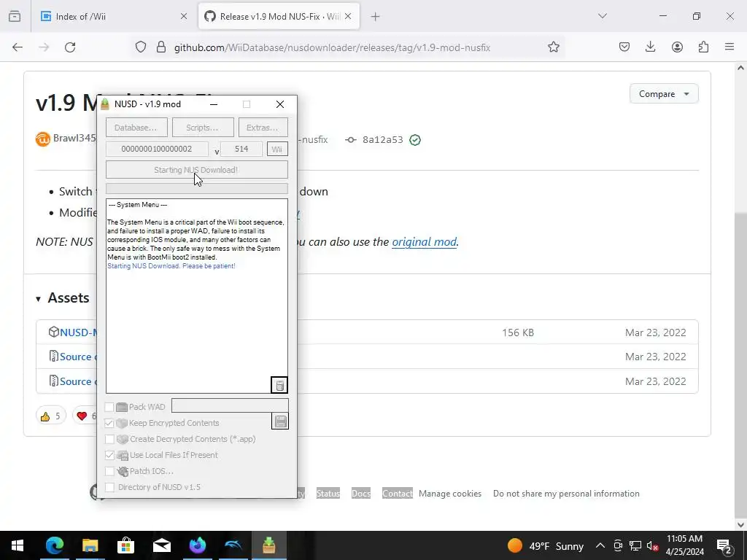Show hidden tray icons chevron
The image size is (747, 560).
(x=600, y=545)
